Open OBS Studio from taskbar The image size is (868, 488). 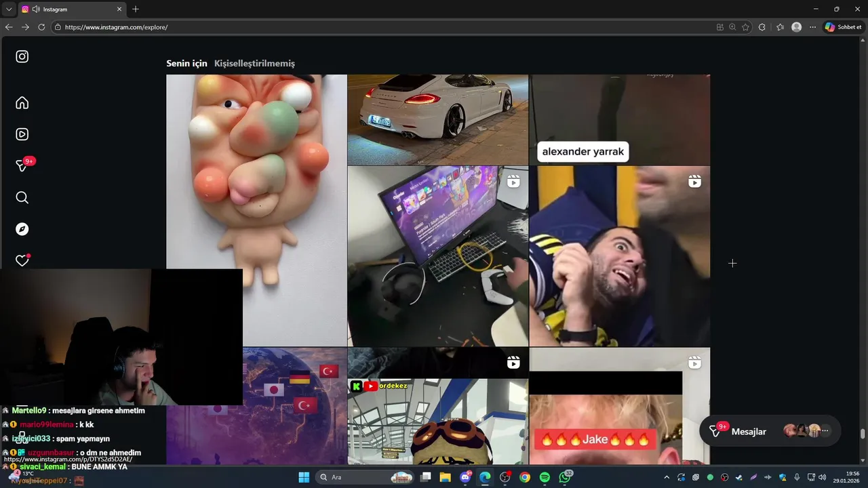[x=505, y=477]
